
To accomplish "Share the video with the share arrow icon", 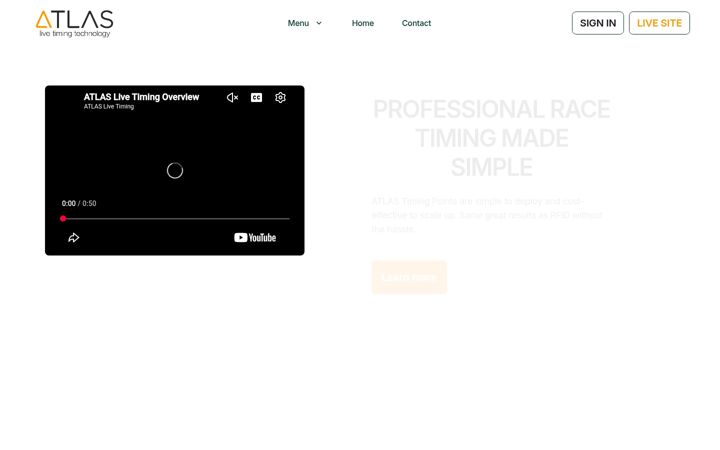I will pos(73,237).
